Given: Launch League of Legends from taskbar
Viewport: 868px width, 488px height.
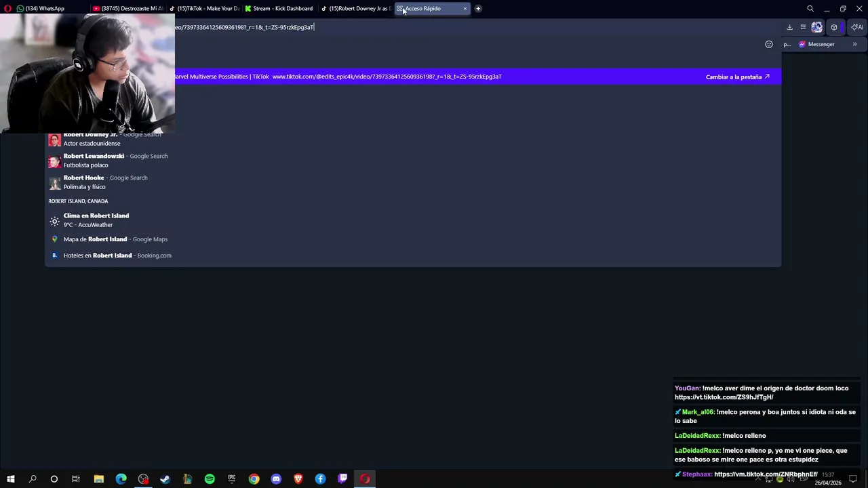Looking at the screenshot, I should point(187,479).
